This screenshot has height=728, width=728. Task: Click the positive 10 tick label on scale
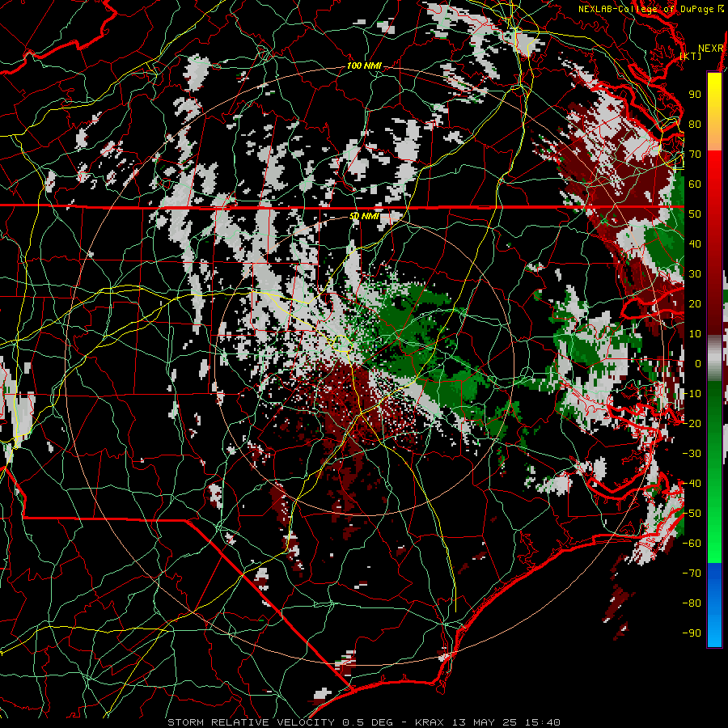[695, 334]
